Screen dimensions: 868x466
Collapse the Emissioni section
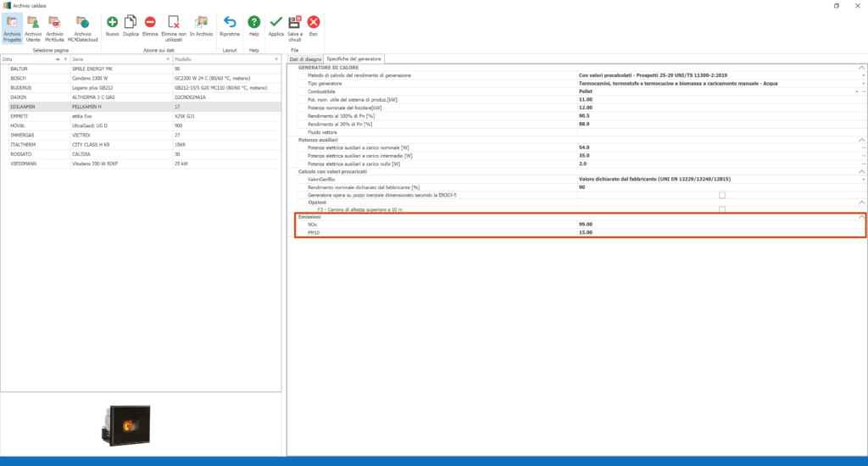click(x=862, y=217)
